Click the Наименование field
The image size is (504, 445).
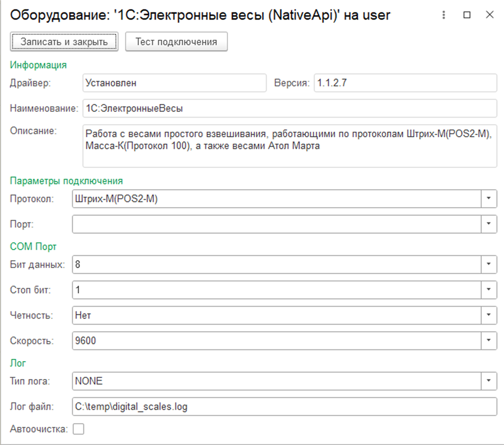290,108
